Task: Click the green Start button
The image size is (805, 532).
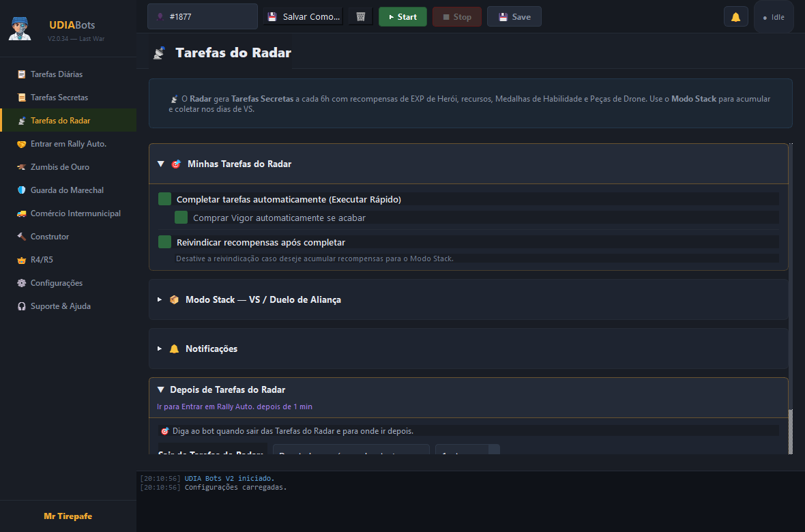Action: tap(402, 17)
